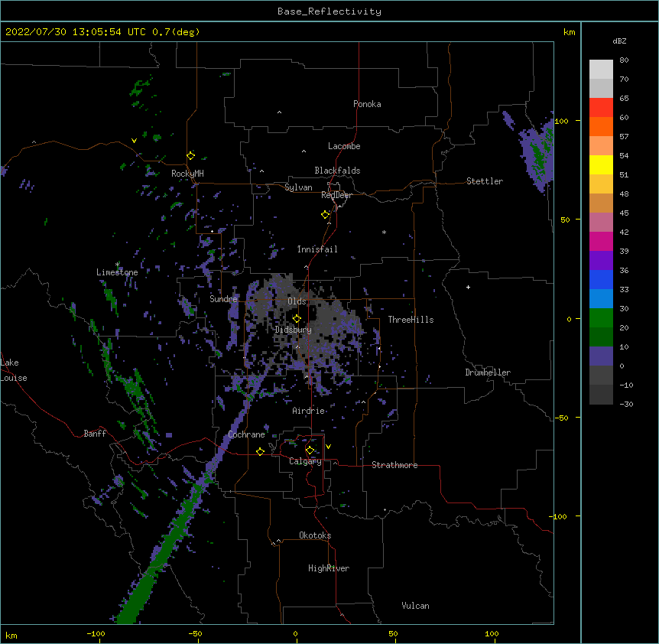Click the yellow V marker northeast of Calgary
659x644 pixels.
coord(328,447)
